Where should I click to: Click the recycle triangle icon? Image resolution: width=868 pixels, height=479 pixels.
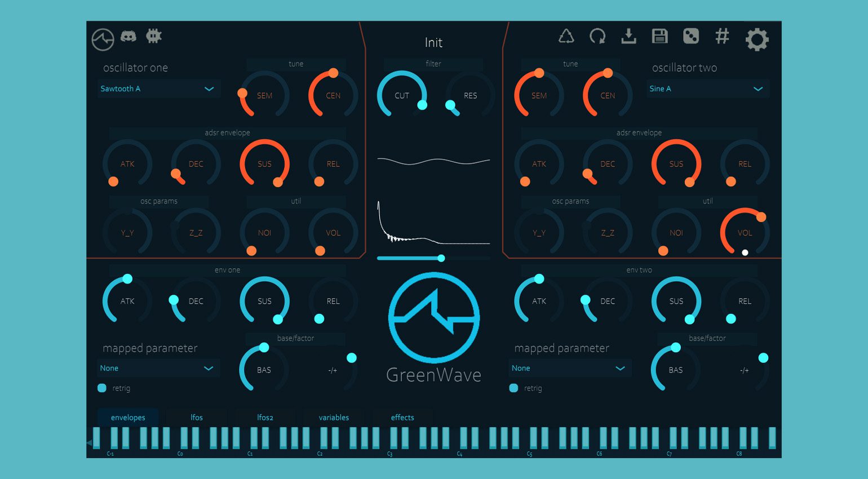(x=566, y=37)
